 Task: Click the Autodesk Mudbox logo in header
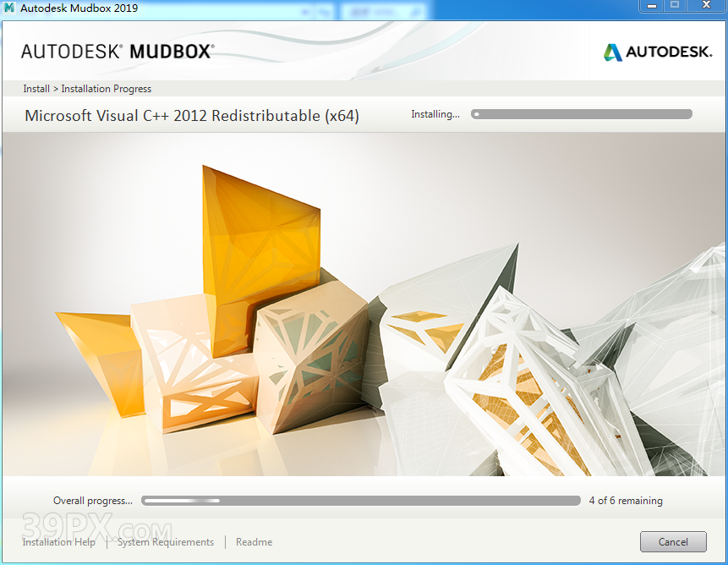click(x=117, y=52)
